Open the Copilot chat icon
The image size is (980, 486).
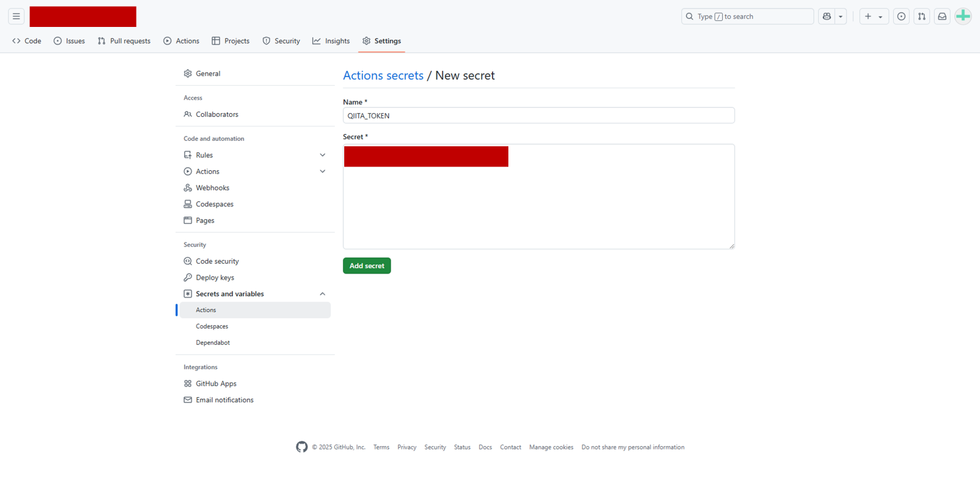pyautogui.click(x=827, y=17)
